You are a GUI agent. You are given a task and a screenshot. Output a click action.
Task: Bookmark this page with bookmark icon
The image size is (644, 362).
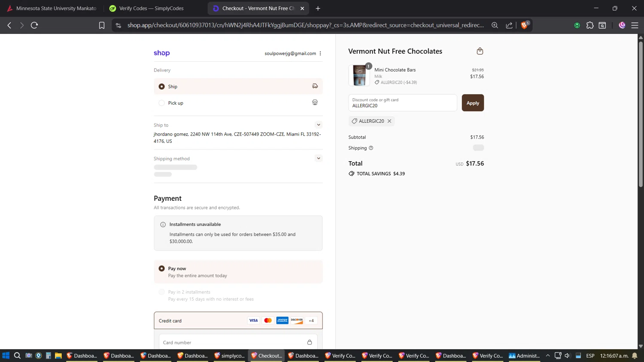click(102, 25)
